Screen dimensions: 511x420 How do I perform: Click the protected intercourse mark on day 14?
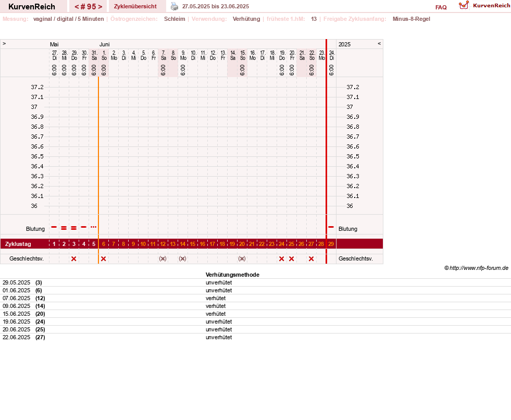182,258
